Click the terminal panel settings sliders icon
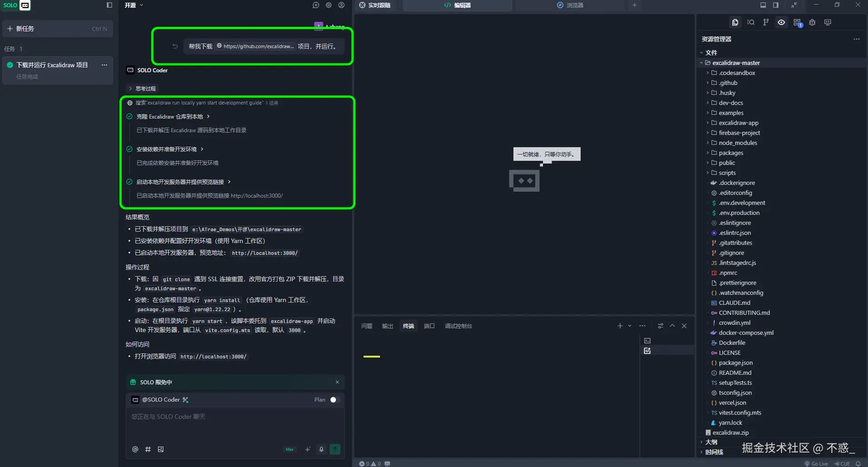This screenshot has width=868, height=467. pyautogui.click(x=661, y=326)
